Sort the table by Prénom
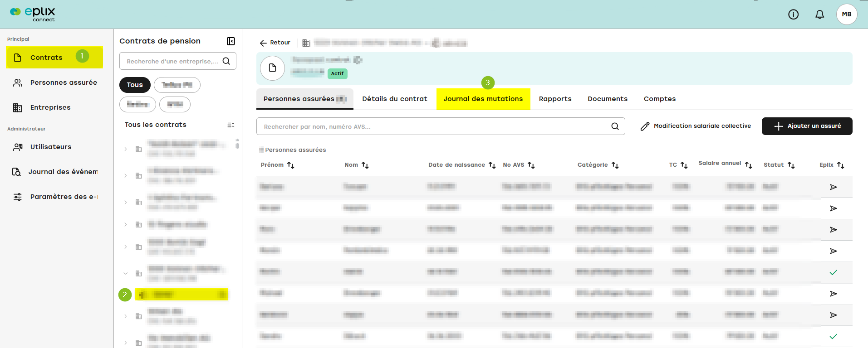 click(291, 165)
